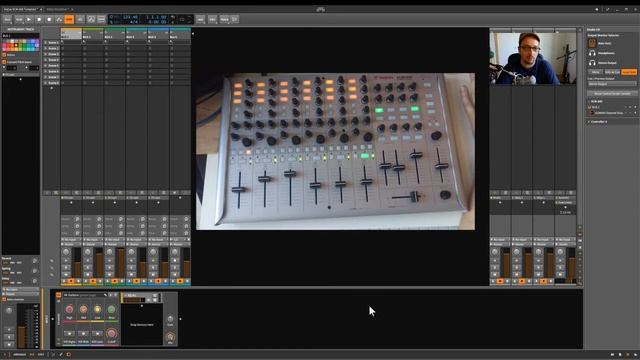Open the input chooser of the second mixer channel
The width and height of the screenshot is (640, 360).
[x=93, y=240]
